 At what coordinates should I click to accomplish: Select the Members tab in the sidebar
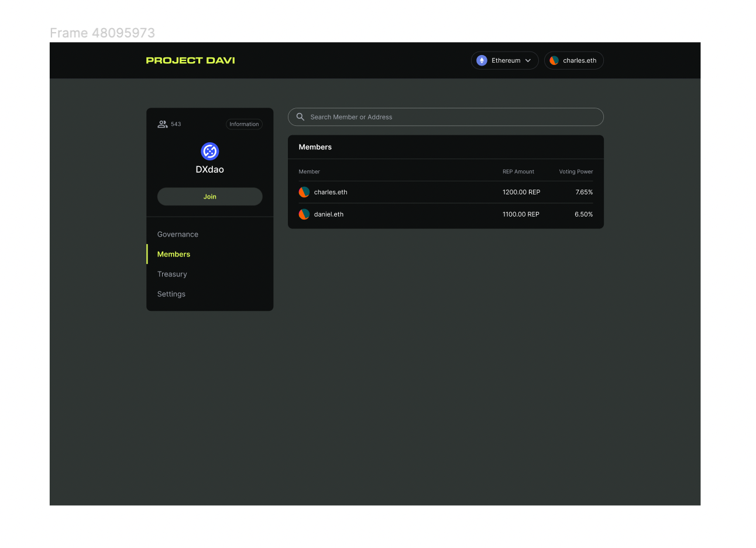coord(173,254)
